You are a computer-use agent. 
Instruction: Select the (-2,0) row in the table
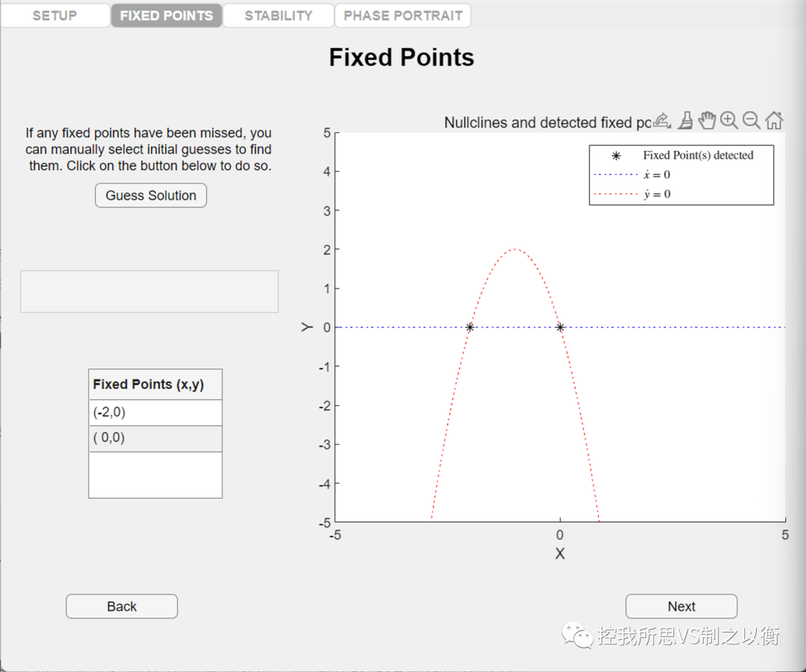(x=155, y=412)
